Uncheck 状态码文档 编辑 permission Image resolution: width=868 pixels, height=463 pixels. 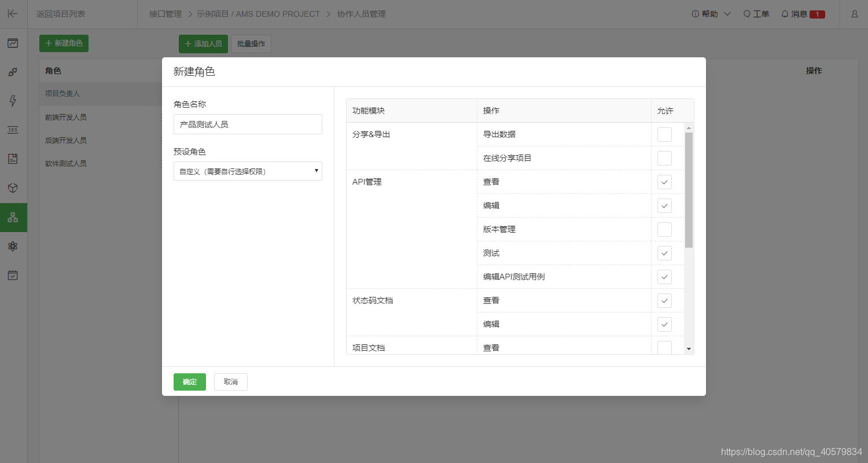pos(664,324)
